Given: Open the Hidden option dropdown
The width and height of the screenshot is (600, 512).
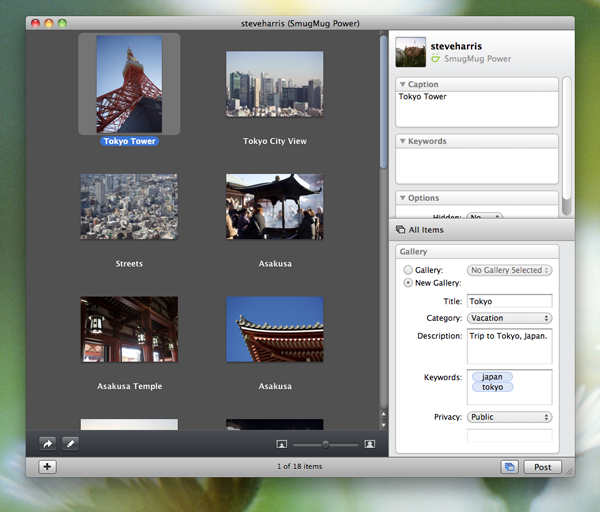Looking at the screenshot, I should point(485,216).
